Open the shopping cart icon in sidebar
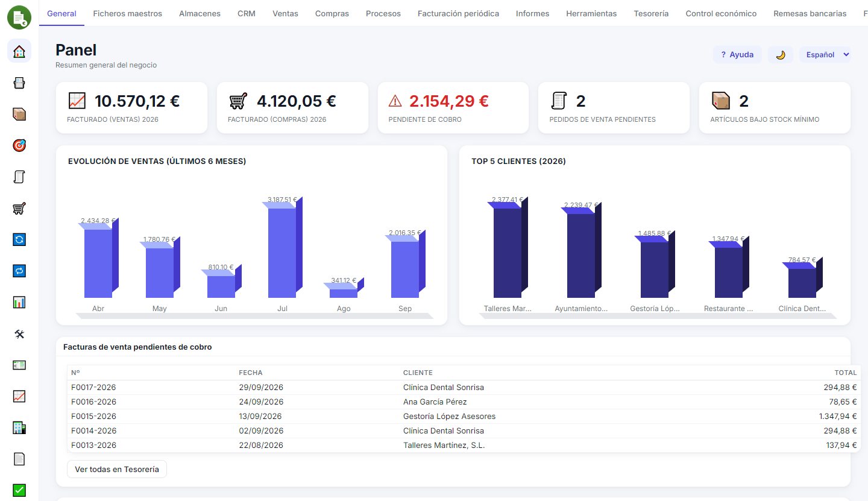 coord(19,208)
